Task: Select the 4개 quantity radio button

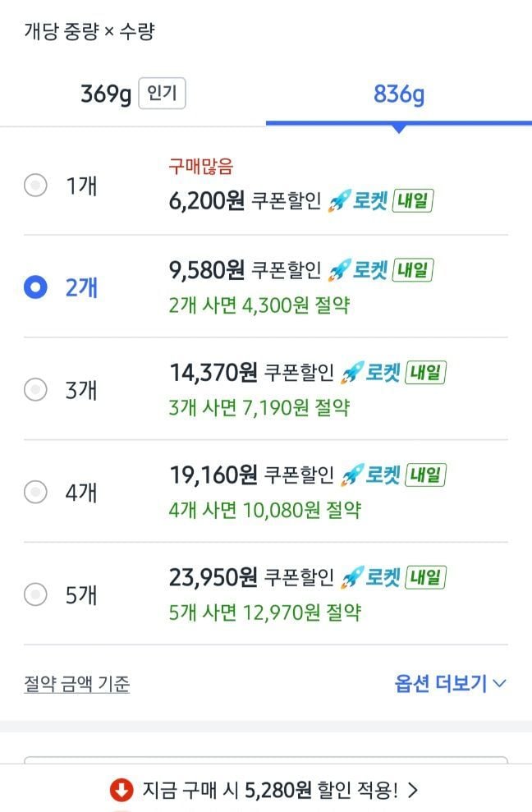Action: [x=35, y=492]
